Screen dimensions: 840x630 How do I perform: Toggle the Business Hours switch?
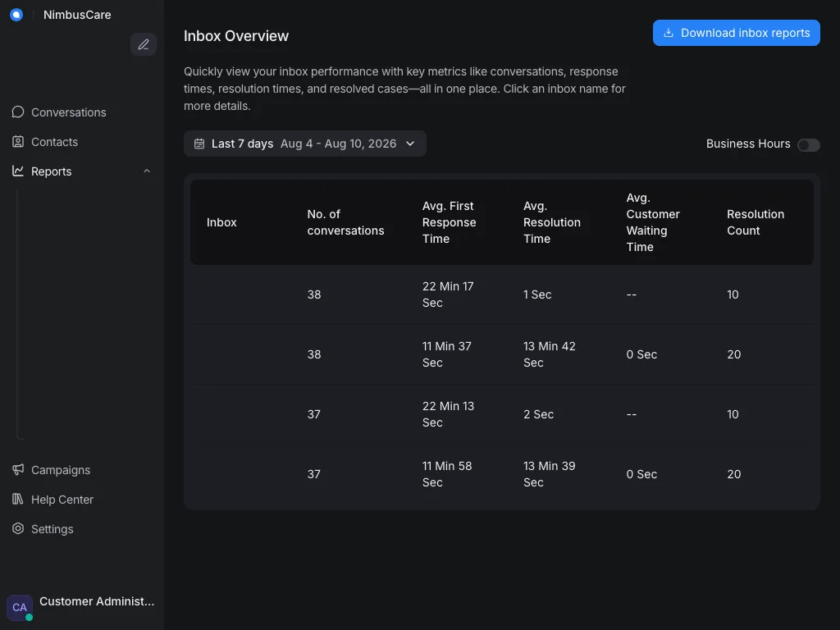click(808, 144)
